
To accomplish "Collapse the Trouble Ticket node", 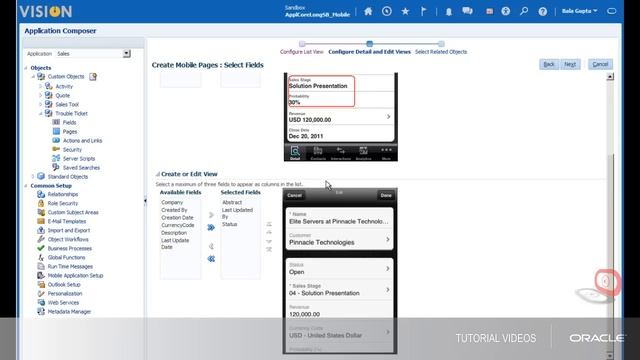I will 40,113.
